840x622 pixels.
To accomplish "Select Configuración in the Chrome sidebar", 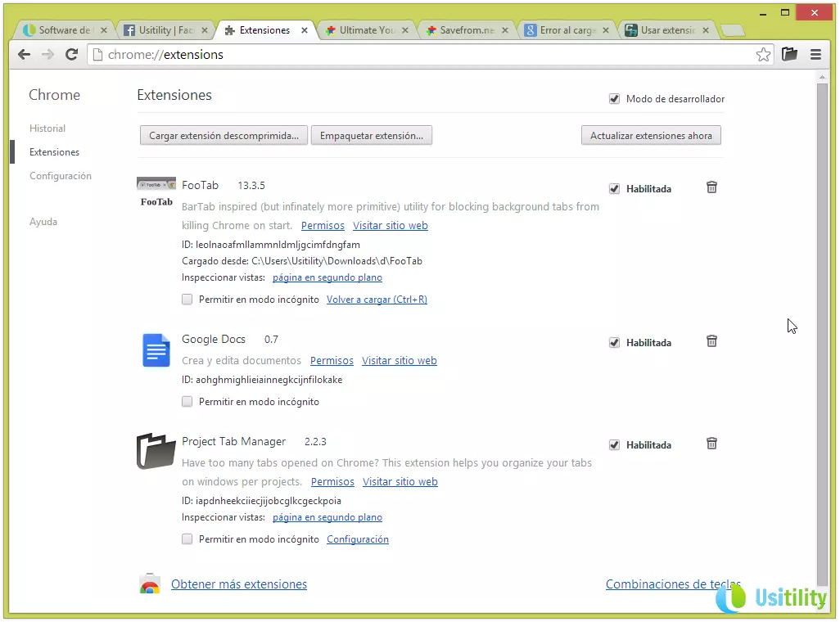I will (x=61, y=176).
